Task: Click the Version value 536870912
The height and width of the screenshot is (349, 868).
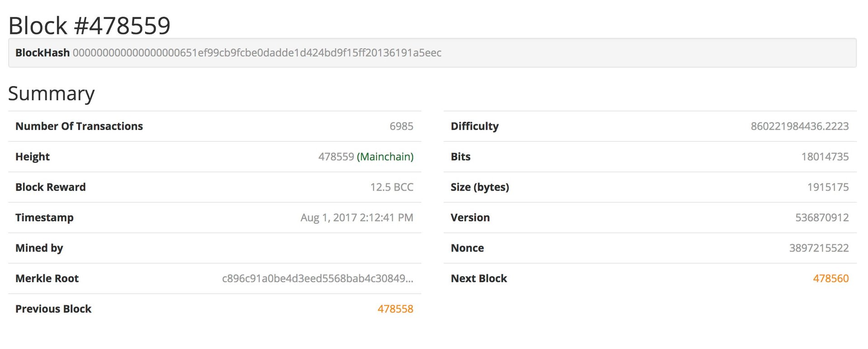Action: pyautogui.click(x=822, y=218)
